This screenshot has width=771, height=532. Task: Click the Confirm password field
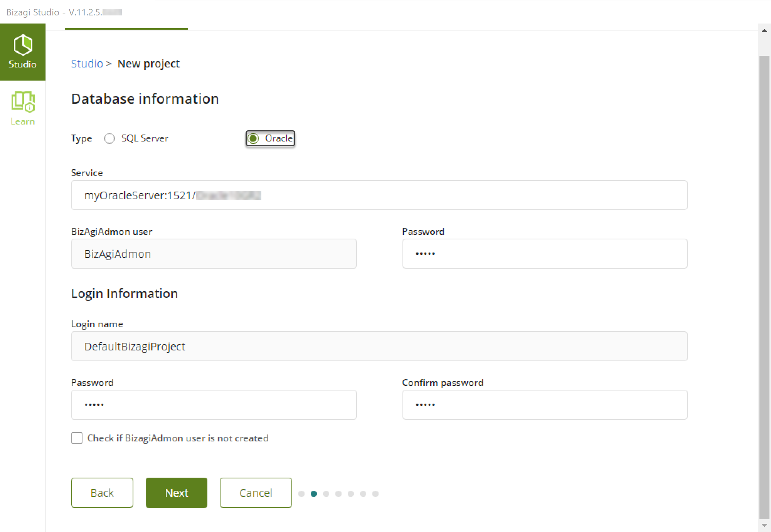point(545,405)
